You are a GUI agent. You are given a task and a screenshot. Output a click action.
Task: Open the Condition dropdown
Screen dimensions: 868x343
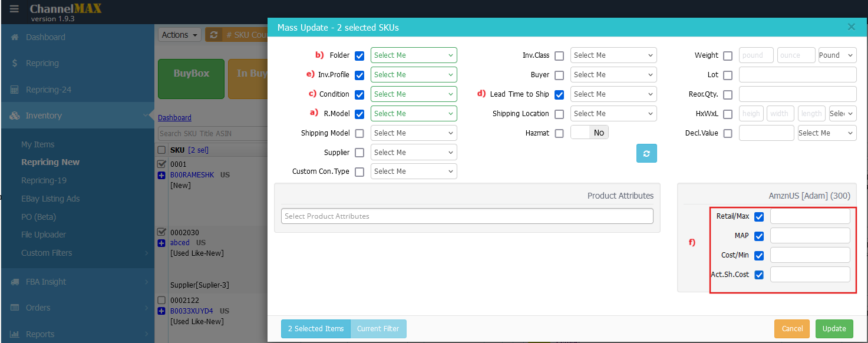pyautogui.click(x=414, y=94)
